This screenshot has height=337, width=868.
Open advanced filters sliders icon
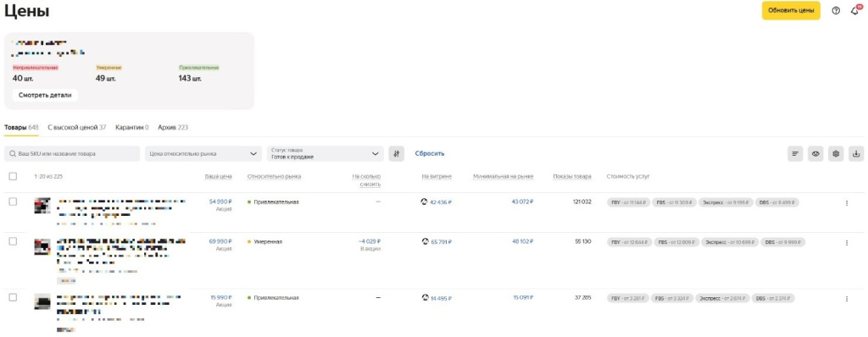pos(397,154)
